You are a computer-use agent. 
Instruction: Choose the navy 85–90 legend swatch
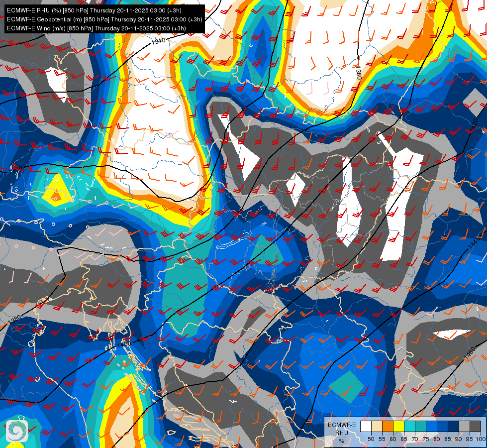point(454,426)
